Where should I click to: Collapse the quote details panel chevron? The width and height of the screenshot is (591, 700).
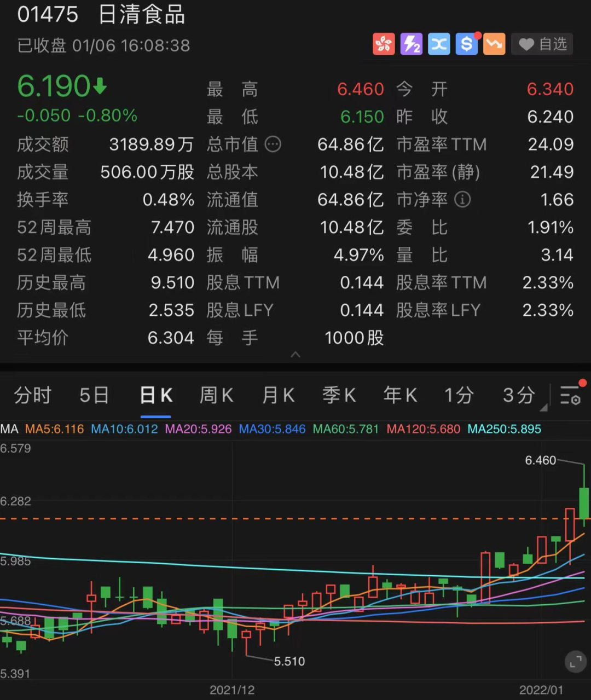tap(296, 355)
